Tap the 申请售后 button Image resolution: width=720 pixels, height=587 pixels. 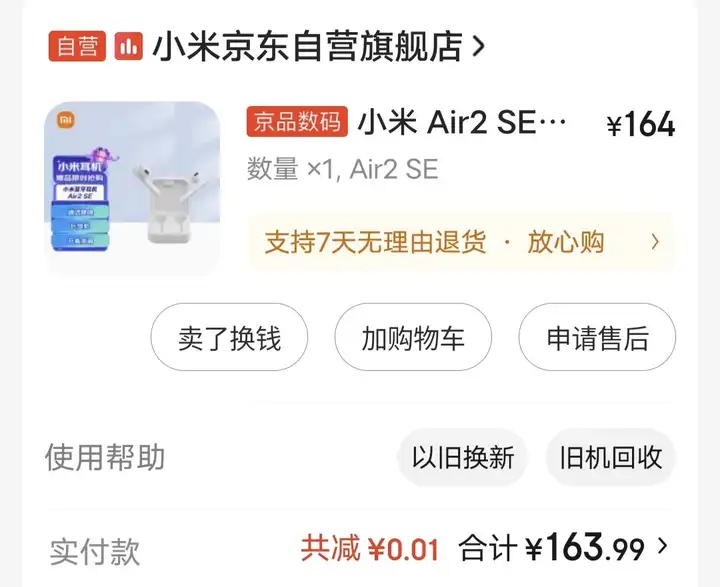coord(597,337)
